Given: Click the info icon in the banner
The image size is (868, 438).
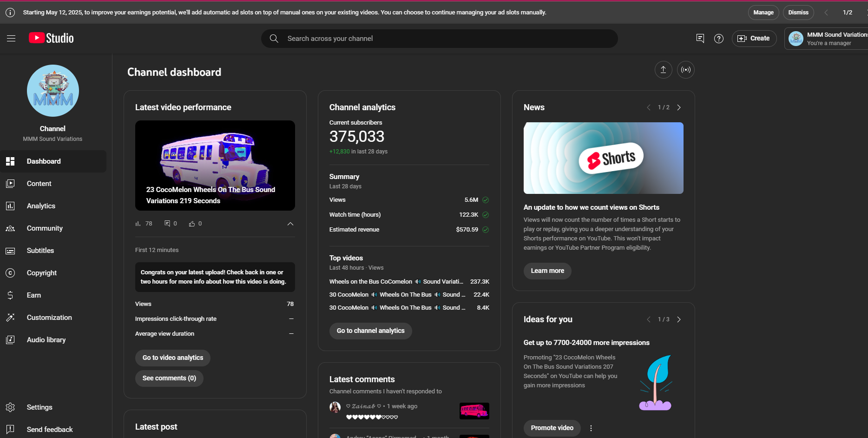Looking at the screenshot, I should pos(10,13).
